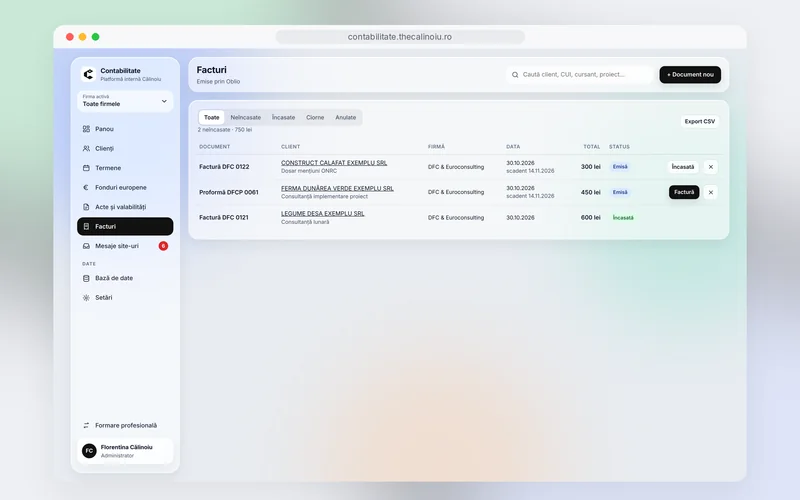Image resolution: width=800 pixels, height=500 pixels.
Task: Click the Export CSV button
Action: [x=699, y=121]
